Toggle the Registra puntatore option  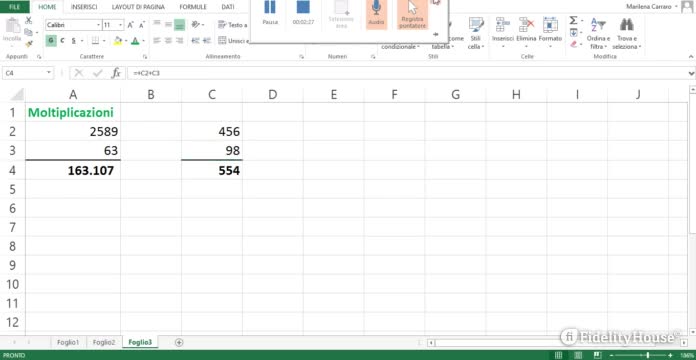(412, 13)
